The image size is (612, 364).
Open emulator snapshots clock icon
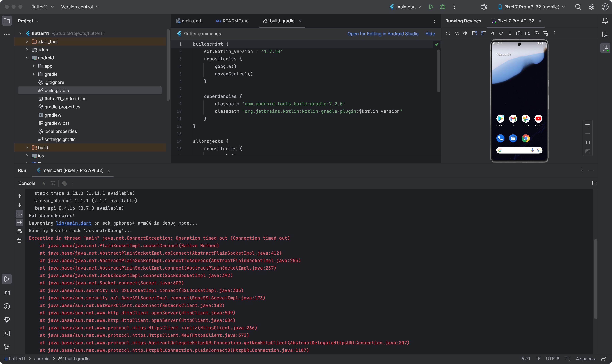(536, 33)
